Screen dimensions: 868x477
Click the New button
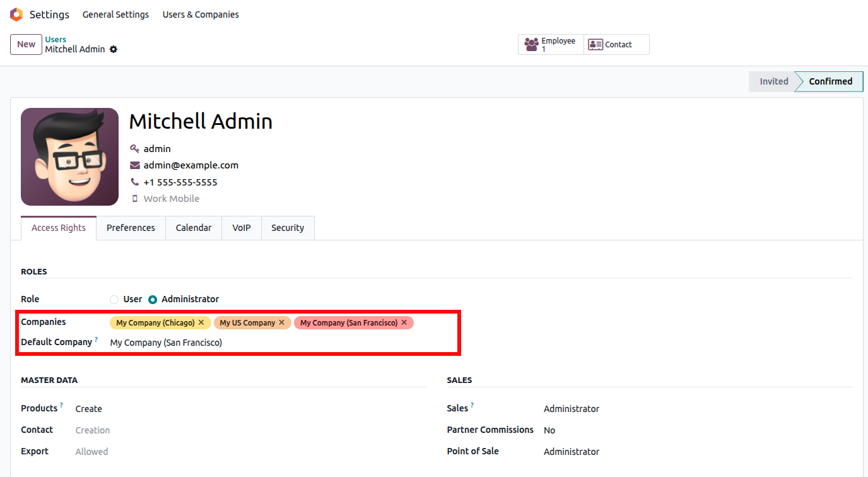26,44
